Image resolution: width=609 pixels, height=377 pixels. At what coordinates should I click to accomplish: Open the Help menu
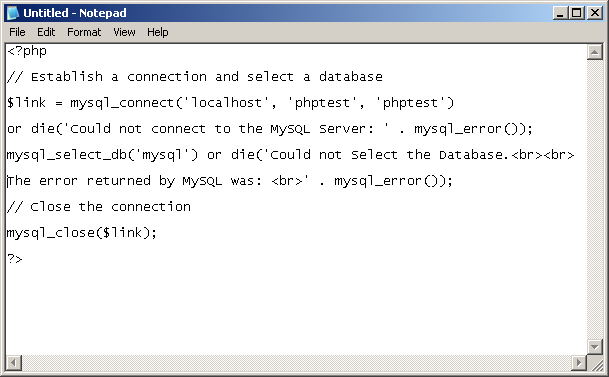pos(158,32)
